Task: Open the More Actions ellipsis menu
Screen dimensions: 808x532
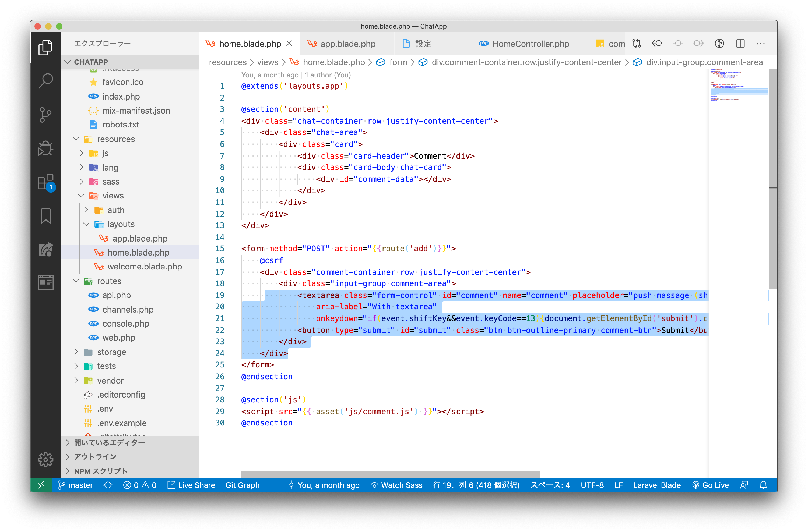Action: pyautogui.click(x=761, y=43)
